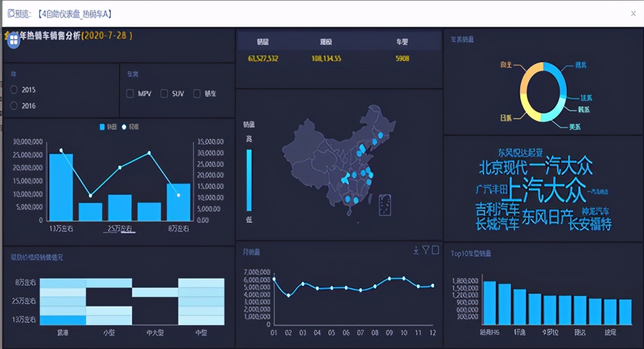
Task: Click the South China Sea inset box on map
Action: point(385,205)
